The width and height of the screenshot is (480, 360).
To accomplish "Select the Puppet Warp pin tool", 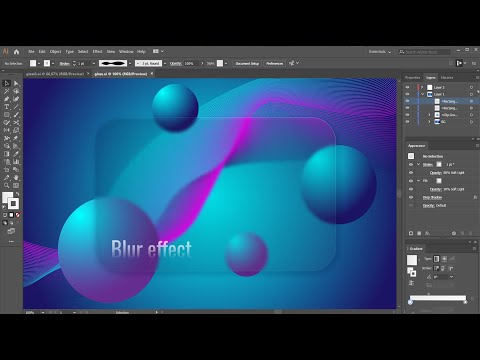I will 16,138.
